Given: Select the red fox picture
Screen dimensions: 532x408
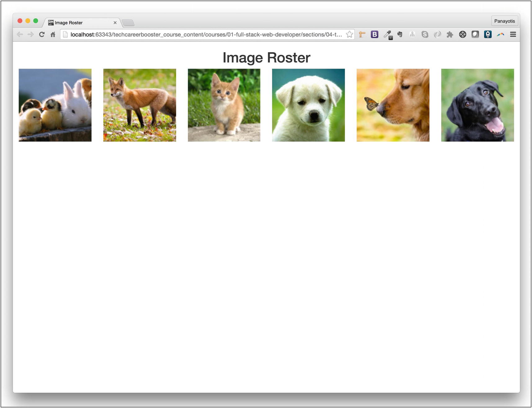Looking at the screenshot, I should pyautogui.click(x=140, y=105).
